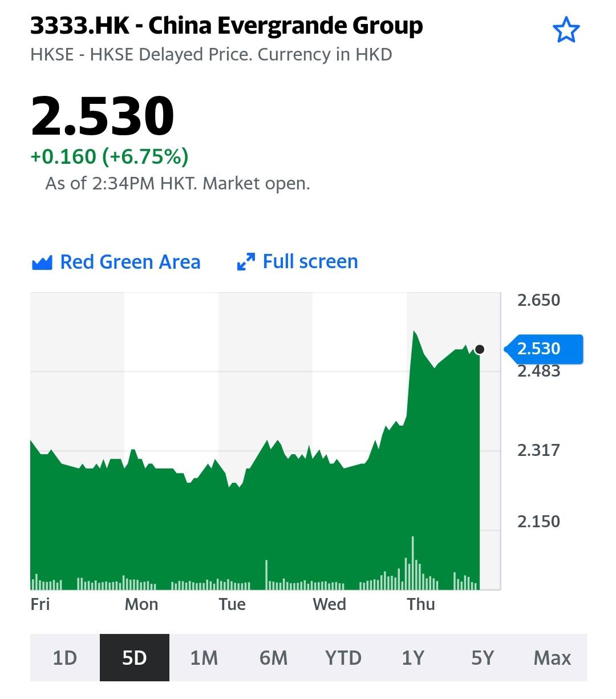Click the Full screen expand arrows icon
Screen dimensions: 616x699
click(246, 262)
